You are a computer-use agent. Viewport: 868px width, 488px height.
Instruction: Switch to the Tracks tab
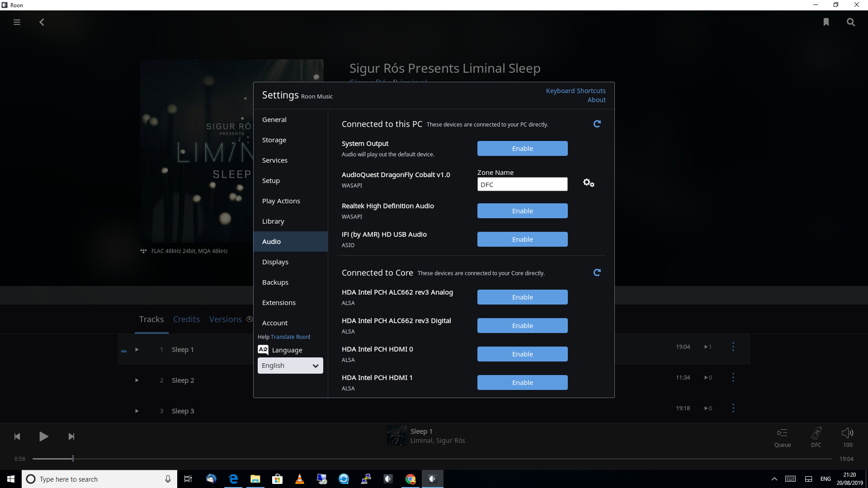[151, 319]
